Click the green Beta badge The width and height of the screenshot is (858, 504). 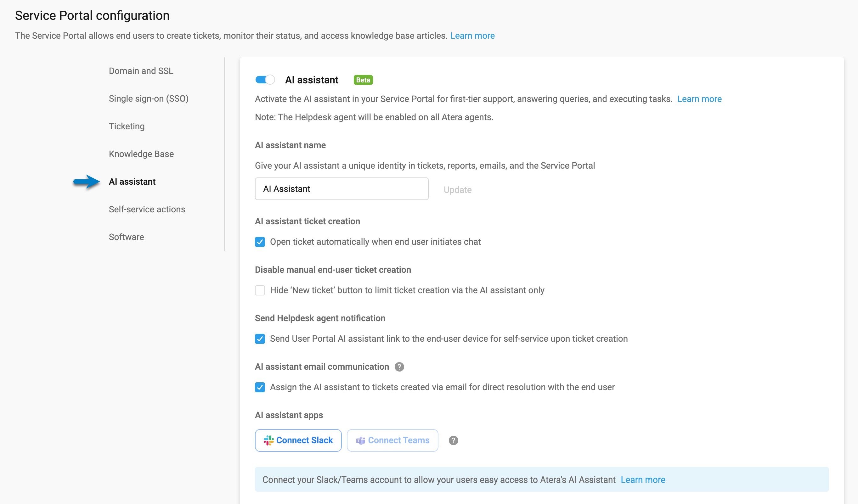363,80
